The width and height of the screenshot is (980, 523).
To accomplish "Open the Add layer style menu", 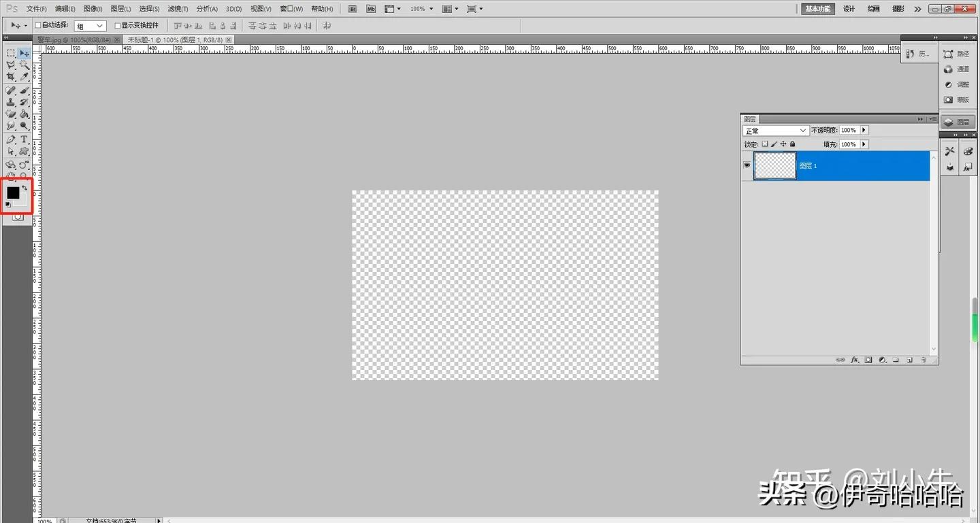I will [x=855, y=359].
